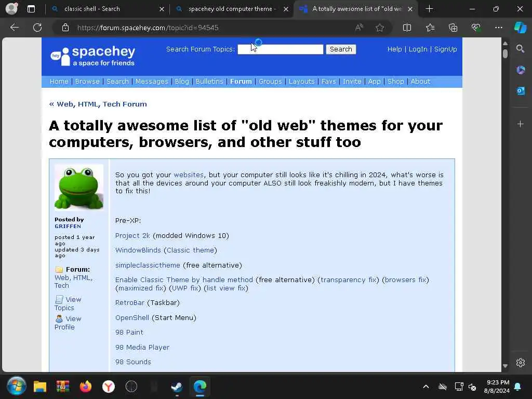Screen dimensions: 532x399
Task: Open the tab actions icon in title bar
Action: [x=31, y=9]
